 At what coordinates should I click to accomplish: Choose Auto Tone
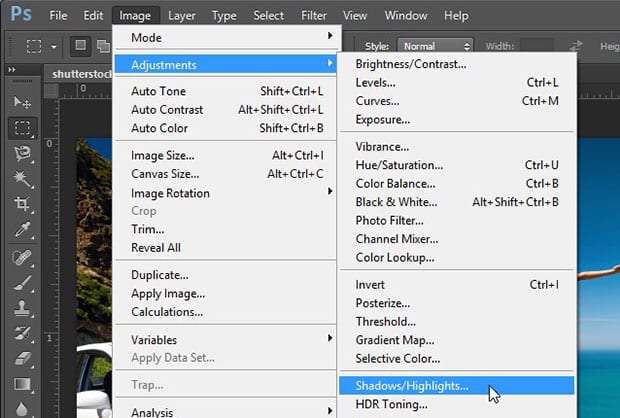point(227,91)
